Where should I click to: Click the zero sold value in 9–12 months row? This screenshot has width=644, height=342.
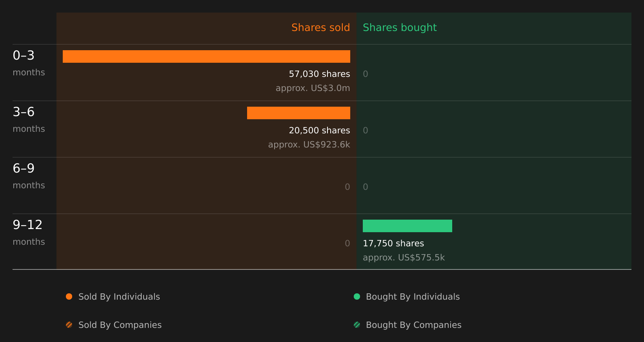point(347,244)
